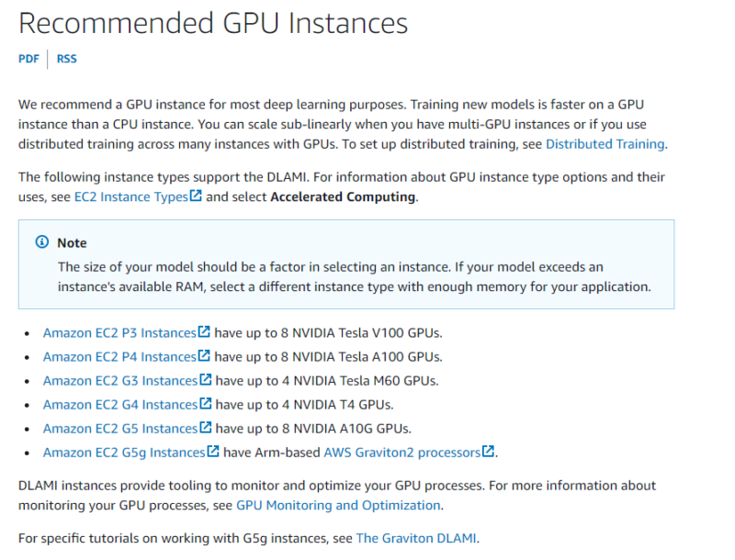Click the external link icon beside EC2 Instance Types
735x560 pixels.
[x=198, y=196]
